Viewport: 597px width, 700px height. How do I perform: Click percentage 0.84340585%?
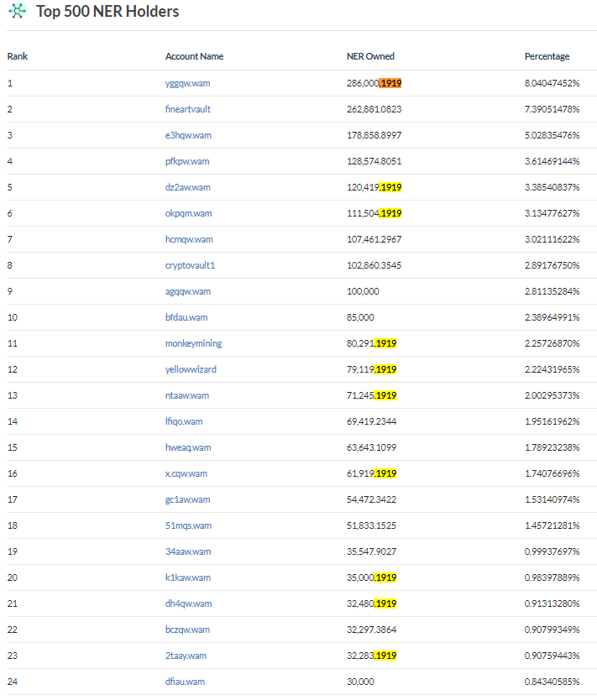click(552, 682)
